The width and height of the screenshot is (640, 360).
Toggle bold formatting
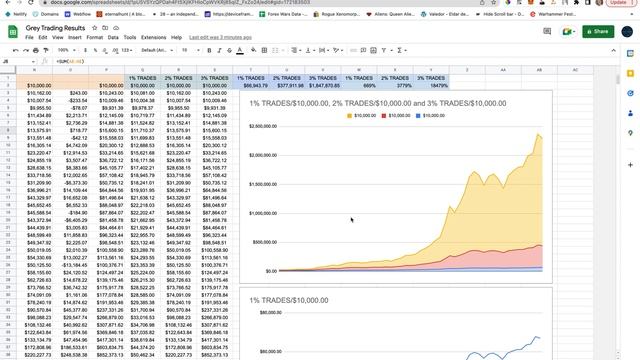tap(209, 50)
